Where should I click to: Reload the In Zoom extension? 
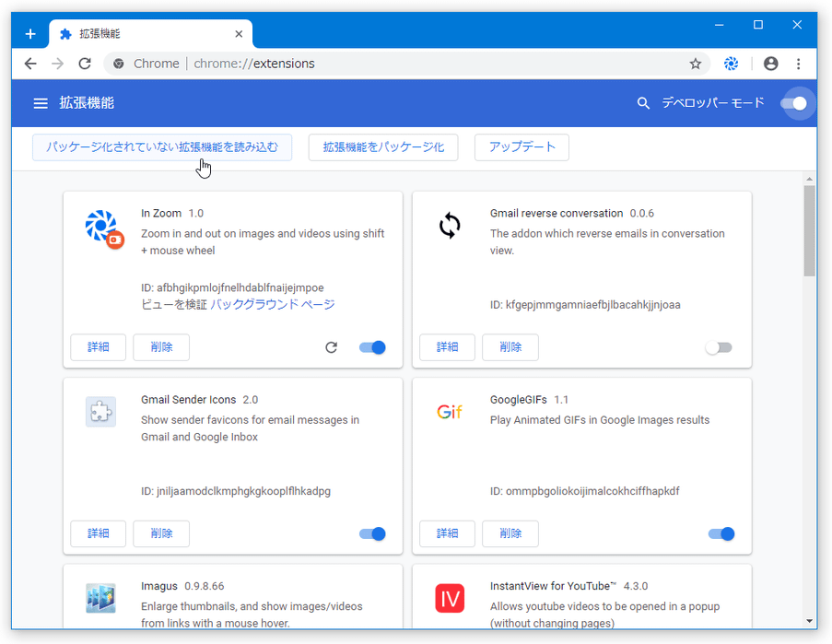click(x=331, y=347)
